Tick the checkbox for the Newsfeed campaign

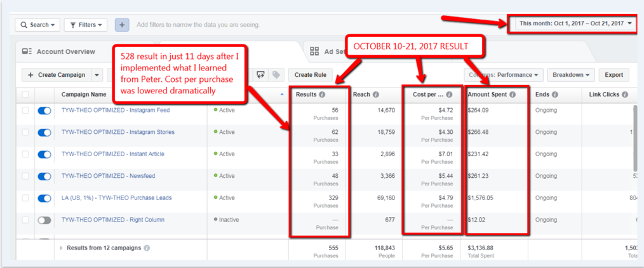26,177
